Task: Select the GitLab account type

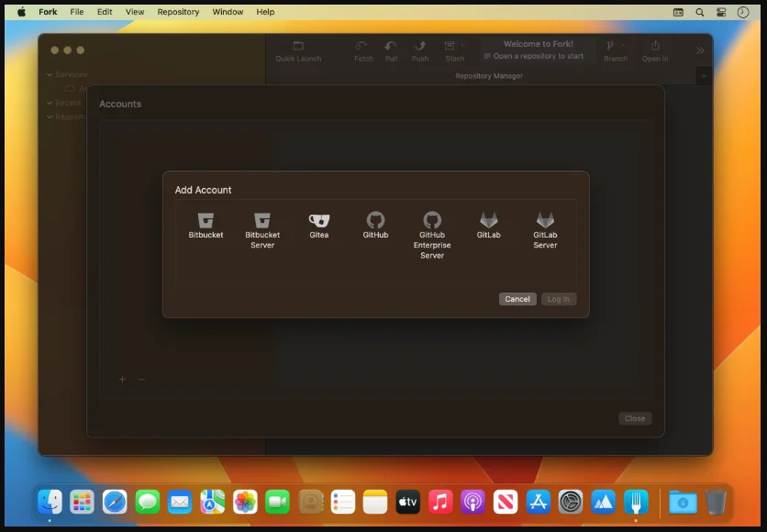Action: point(488,226)
